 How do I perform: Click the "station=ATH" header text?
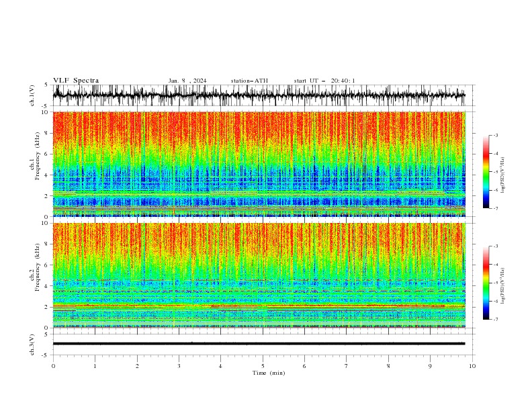[x=249, y=81]
